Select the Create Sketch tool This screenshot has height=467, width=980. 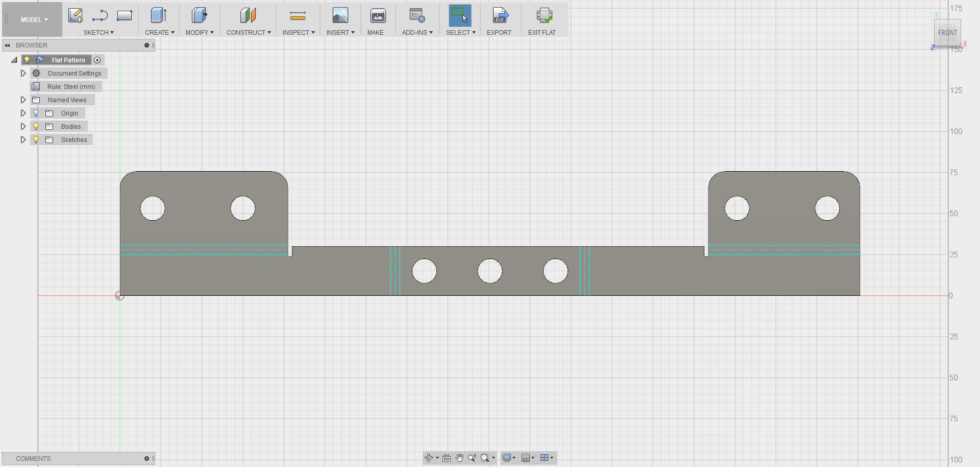click(76, 15)
